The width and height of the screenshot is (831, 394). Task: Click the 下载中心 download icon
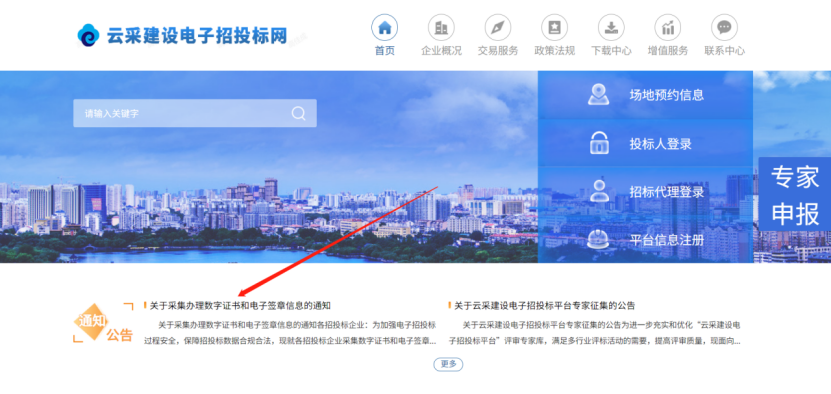(x=611, y=28)
